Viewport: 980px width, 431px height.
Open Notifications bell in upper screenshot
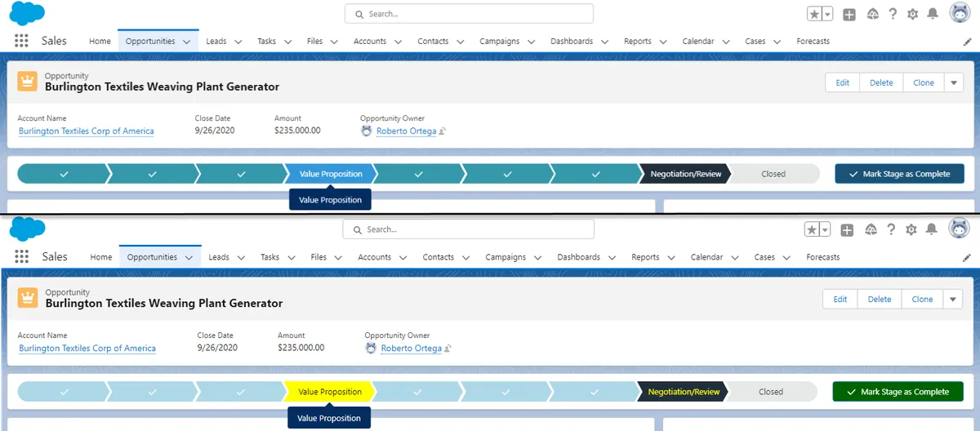tap(933, 15)
